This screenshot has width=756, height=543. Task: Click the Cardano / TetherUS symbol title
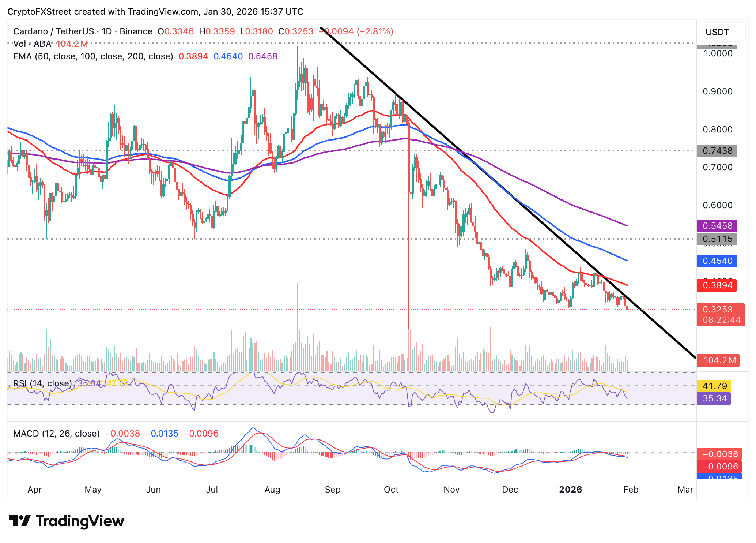pyautogui.click(x=53, y=31)
